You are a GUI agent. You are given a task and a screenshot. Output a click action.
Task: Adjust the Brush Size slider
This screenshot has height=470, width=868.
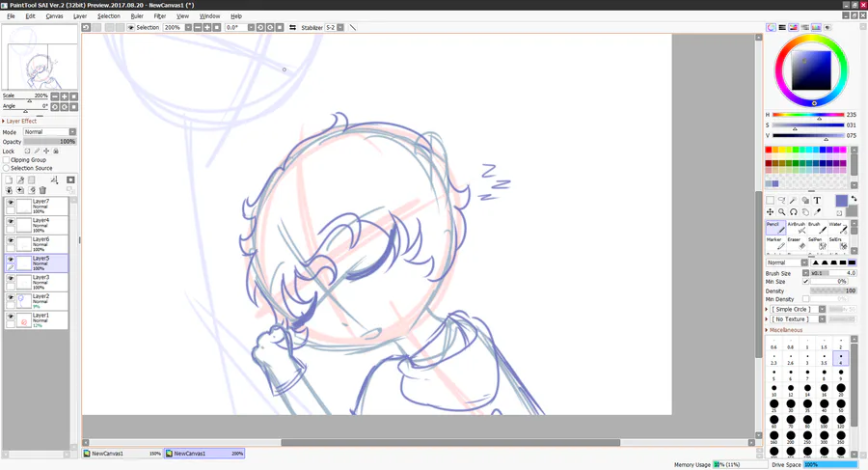(833, 273)
